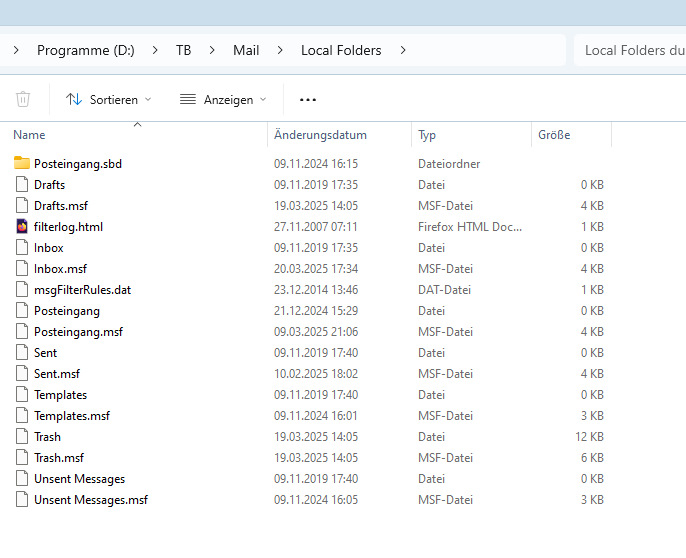Screen dimensions: 686x558
Task: Select the Trash file name
Action: pyautogui.click(x=47, y=437)
